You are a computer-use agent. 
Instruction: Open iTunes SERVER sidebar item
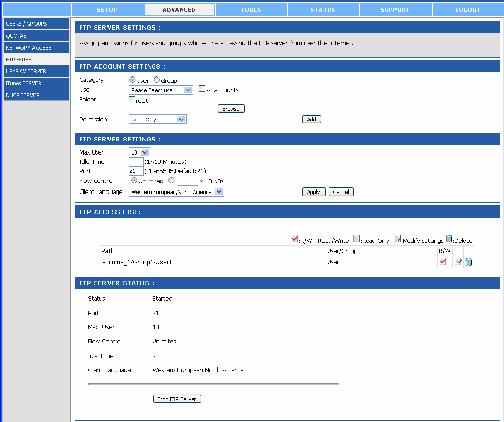tap(37, 83)
